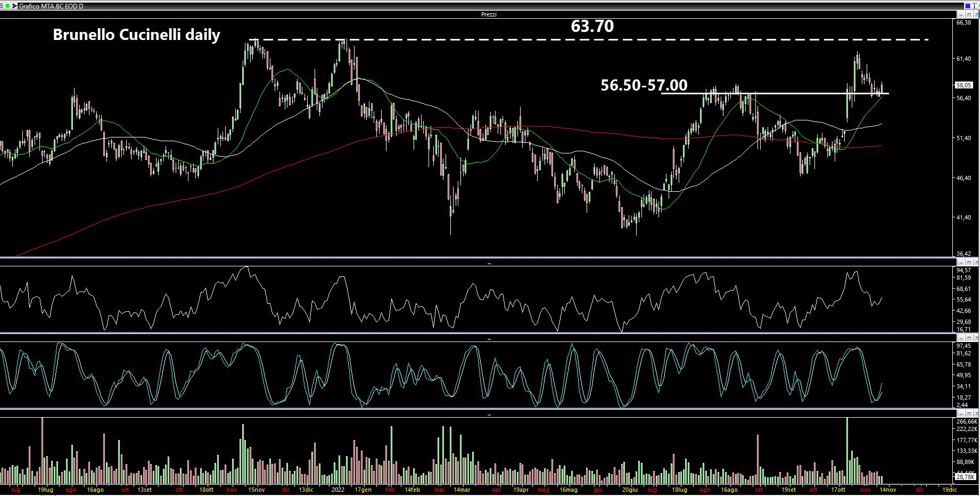Image resolution: width=980 pixels, height=496 pixels.
Task: Maximize the RSI indicator pane
Action: coord(969,262)
